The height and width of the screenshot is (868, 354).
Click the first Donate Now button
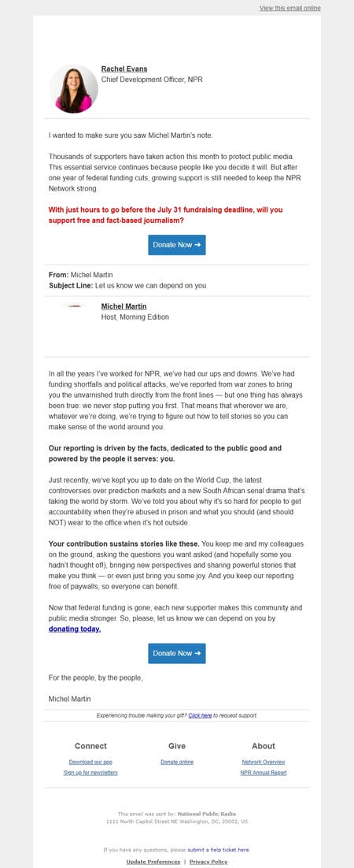(x=177, y=245)
